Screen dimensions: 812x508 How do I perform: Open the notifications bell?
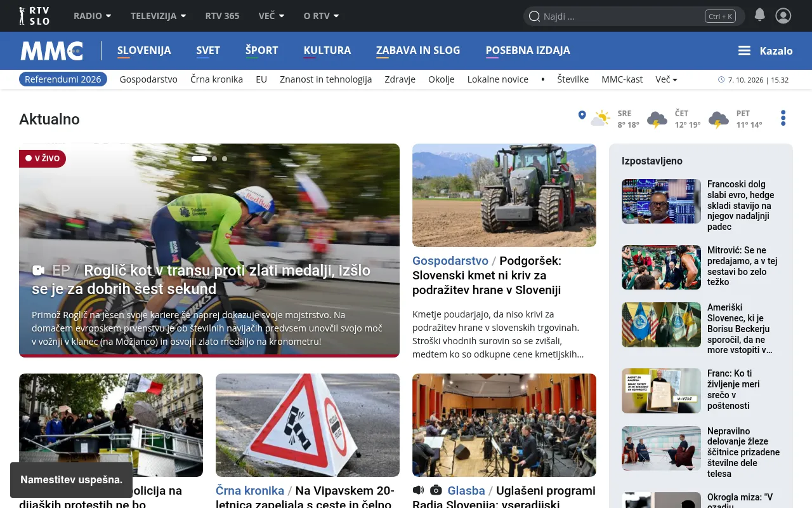759,15
